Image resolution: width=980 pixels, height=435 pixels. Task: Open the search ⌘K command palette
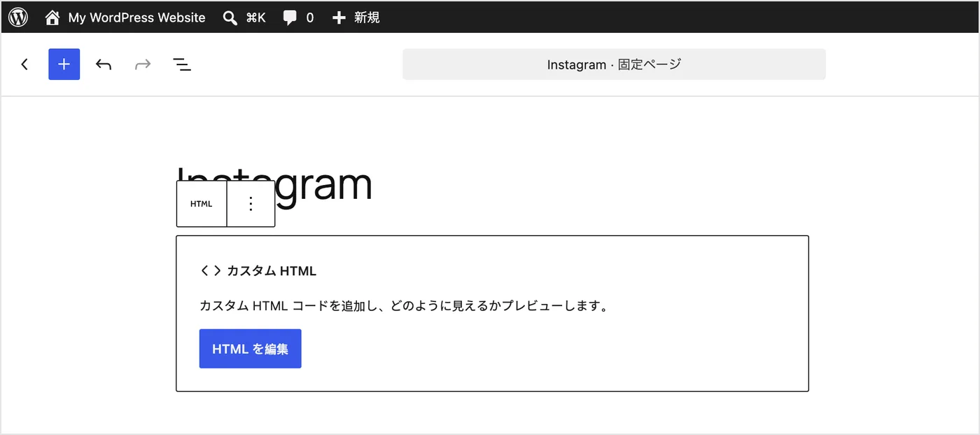coord(244,18)
